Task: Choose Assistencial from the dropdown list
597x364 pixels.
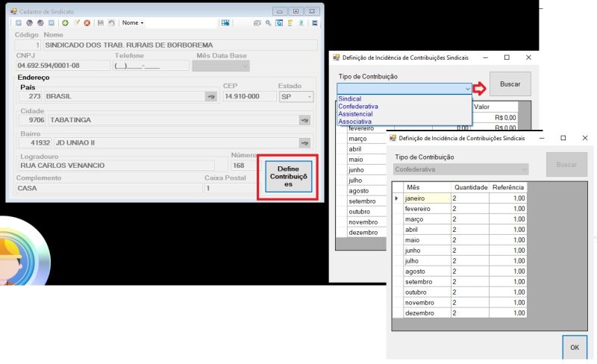Action: point(355,114)
